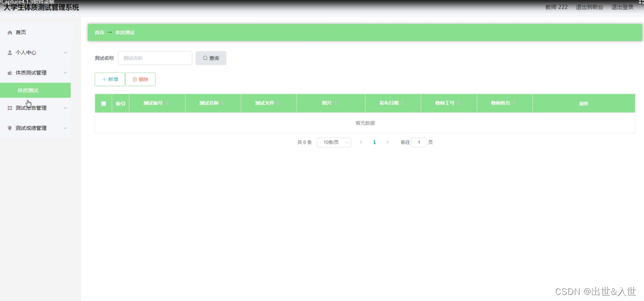Go to previous page with left arrow

[x=361, y=143]
